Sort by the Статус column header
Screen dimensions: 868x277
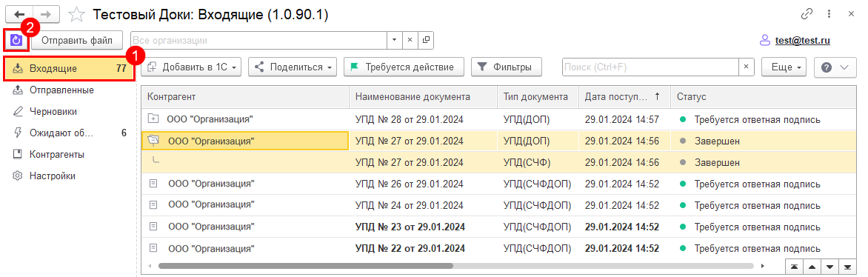tap(764, 97)
